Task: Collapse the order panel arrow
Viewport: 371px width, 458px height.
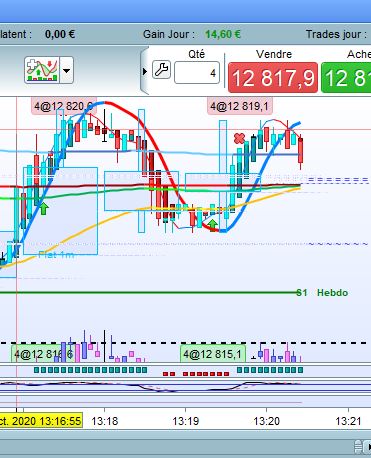Action: tap(145, 71)
